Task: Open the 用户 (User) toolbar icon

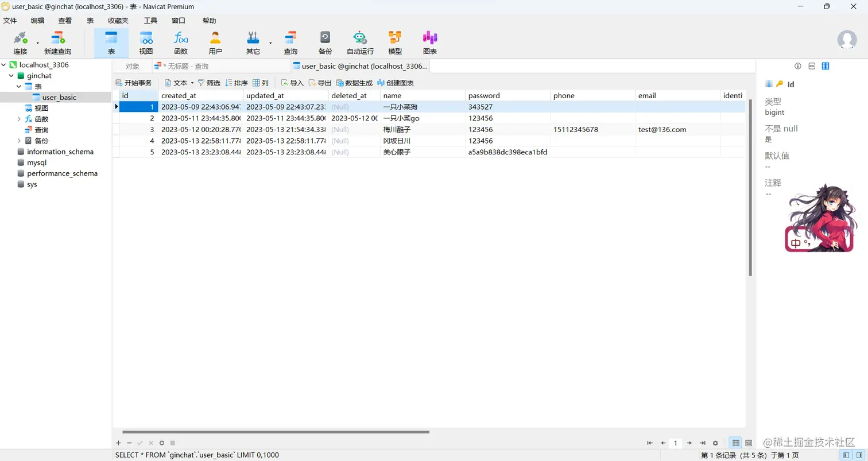Action: tap(215, 43)
